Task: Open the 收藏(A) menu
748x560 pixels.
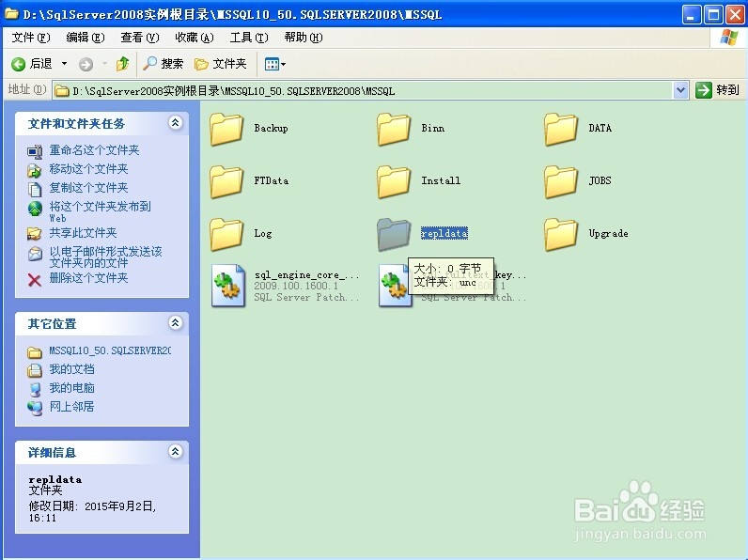Action: coord(195,38)
